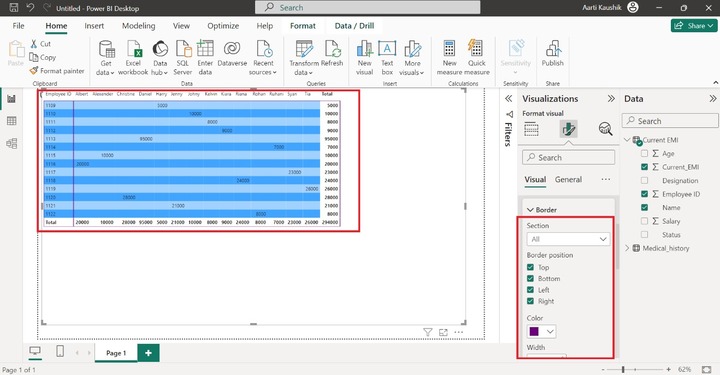Image resolution: width=720 pixels, height=375 pixels.
Task: Toggle the Left border checkbox
Action: click(530, 290)
